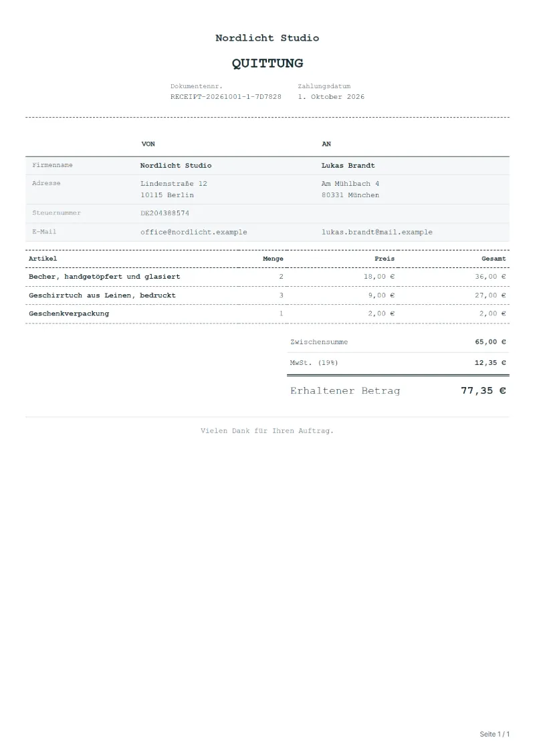Click the AN column header
This screenshot has height=756, width=535.
[x=326, y=144]
